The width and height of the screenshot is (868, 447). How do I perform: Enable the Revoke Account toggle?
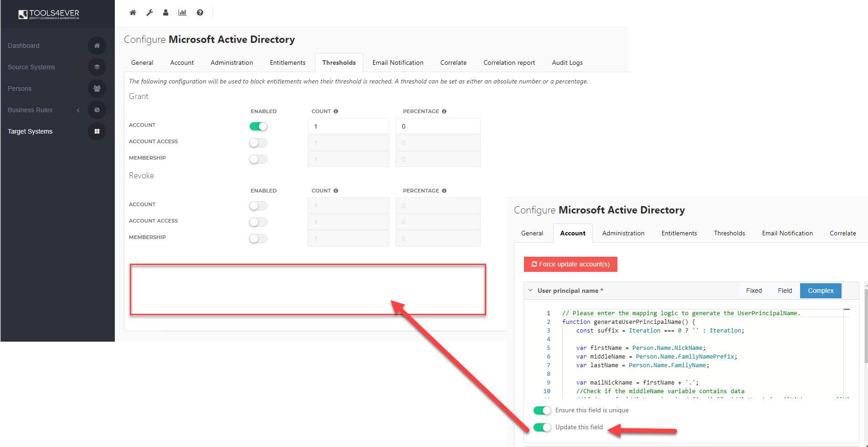point(258,206)
